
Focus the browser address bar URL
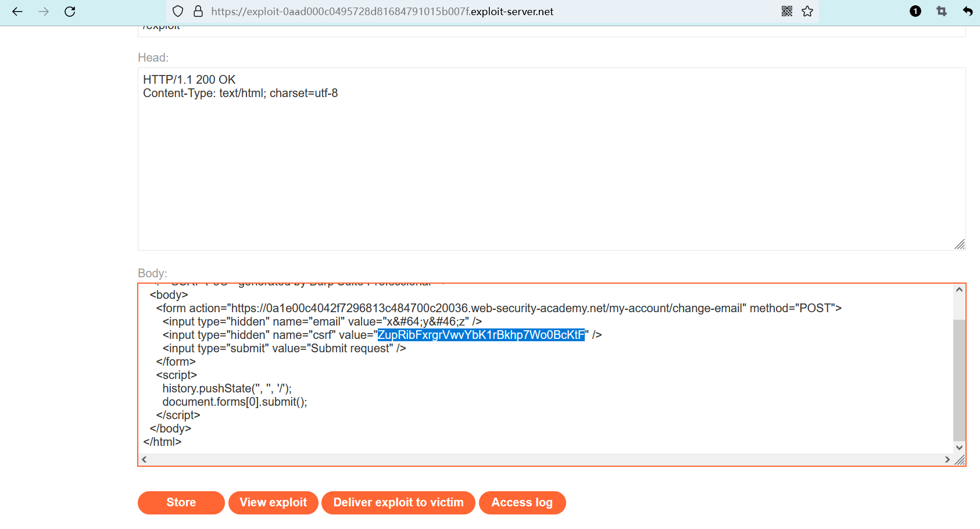pos(382,12)
